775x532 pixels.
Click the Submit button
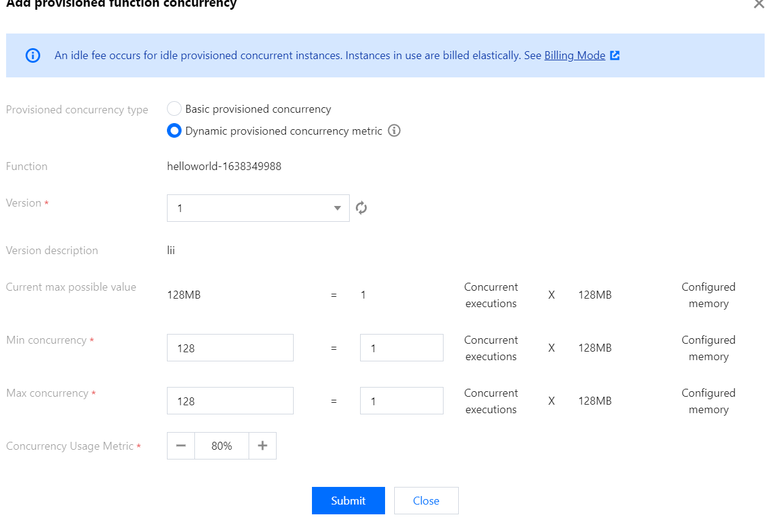pyautogui.click(x=348, y=500)
